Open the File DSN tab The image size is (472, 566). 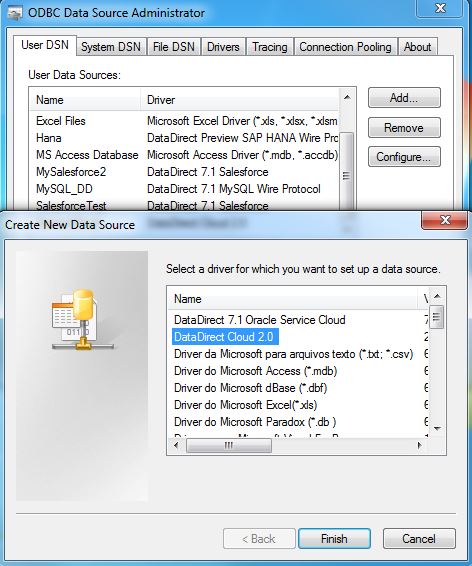coord(174,47)
